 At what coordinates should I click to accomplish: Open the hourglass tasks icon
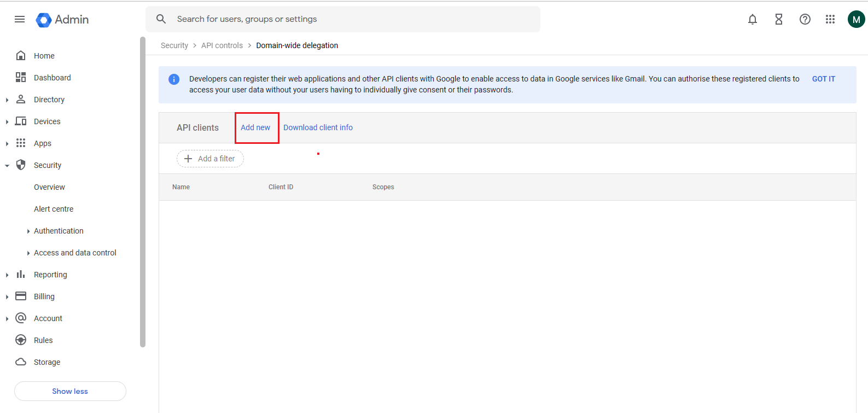779,19
